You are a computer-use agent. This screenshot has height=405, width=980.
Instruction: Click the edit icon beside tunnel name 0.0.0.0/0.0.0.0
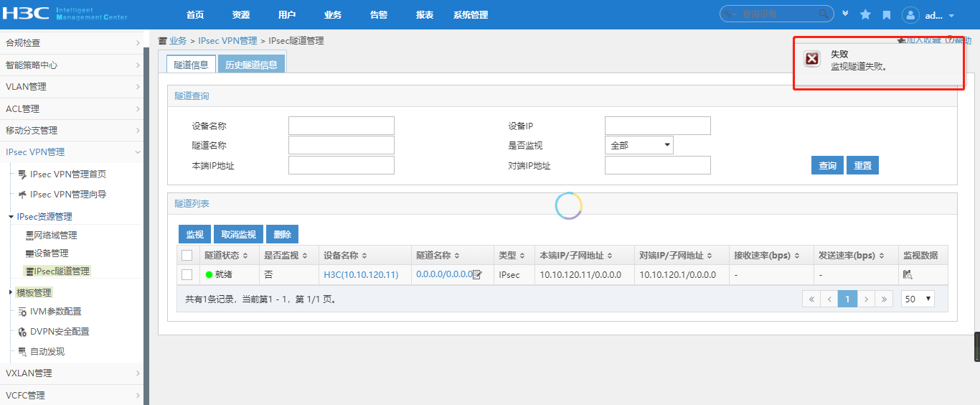coord(477,275)
